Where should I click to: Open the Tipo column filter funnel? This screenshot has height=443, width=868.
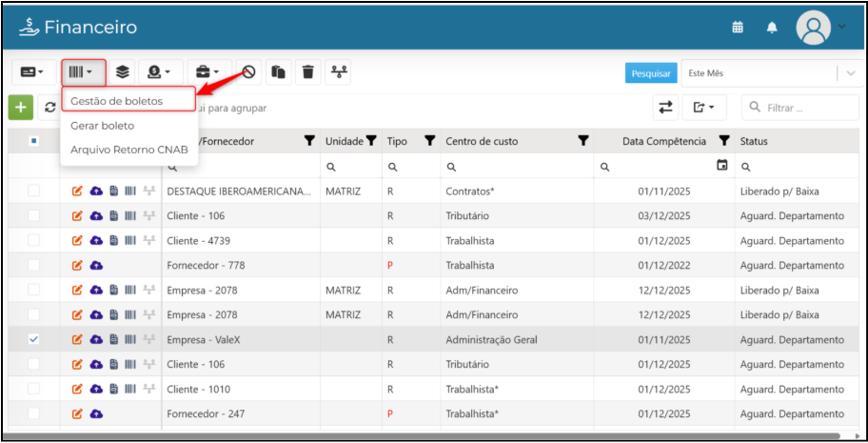429,141
